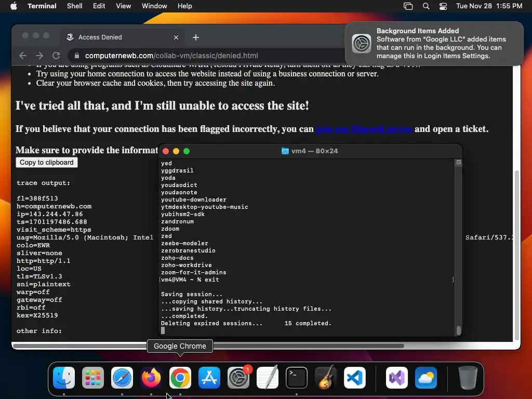The width and height of the screenshot is (532, 399).
Task: Click the ip=143.244.47.86 trace line
Action: click(x=50, y=214)
